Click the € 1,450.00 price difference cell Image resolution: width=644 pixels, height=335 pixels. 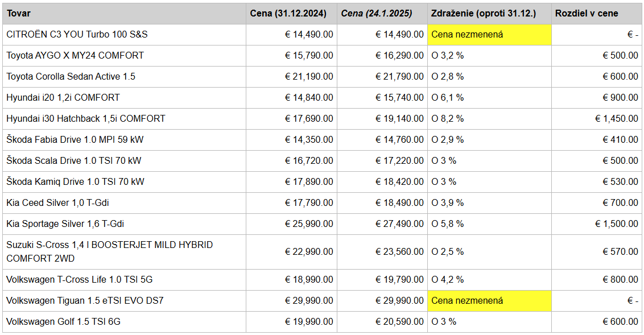coord(617,118)
